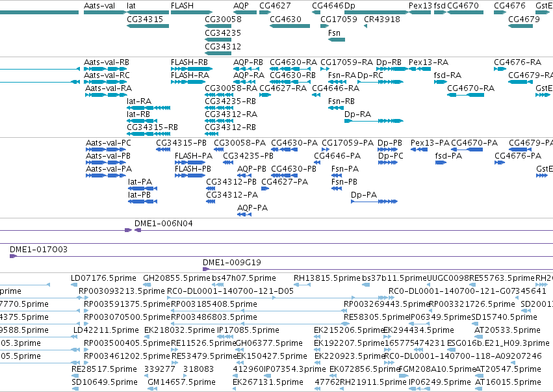Select the AQP-RB transcript

[x=246, y=69]
